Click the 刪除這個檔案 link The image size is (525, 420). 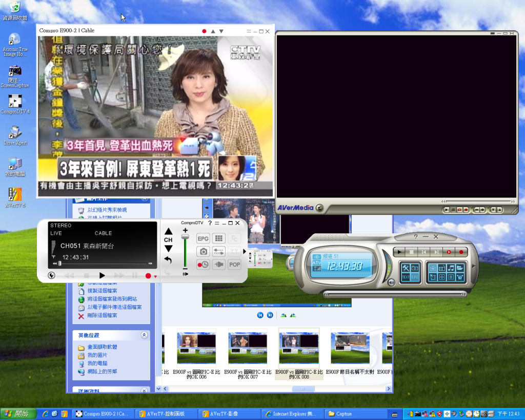pos(102,315)
